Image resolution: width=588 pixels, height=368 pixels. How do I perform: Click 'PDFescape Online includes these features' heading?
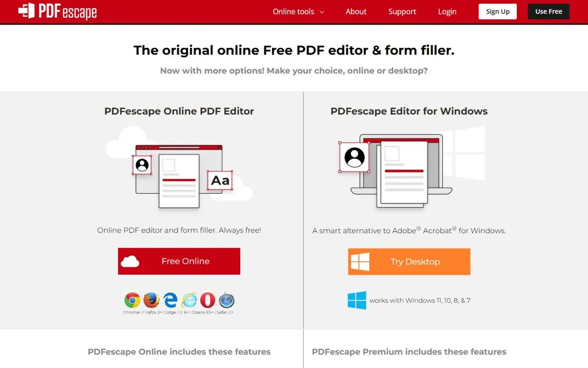(179, 352)
